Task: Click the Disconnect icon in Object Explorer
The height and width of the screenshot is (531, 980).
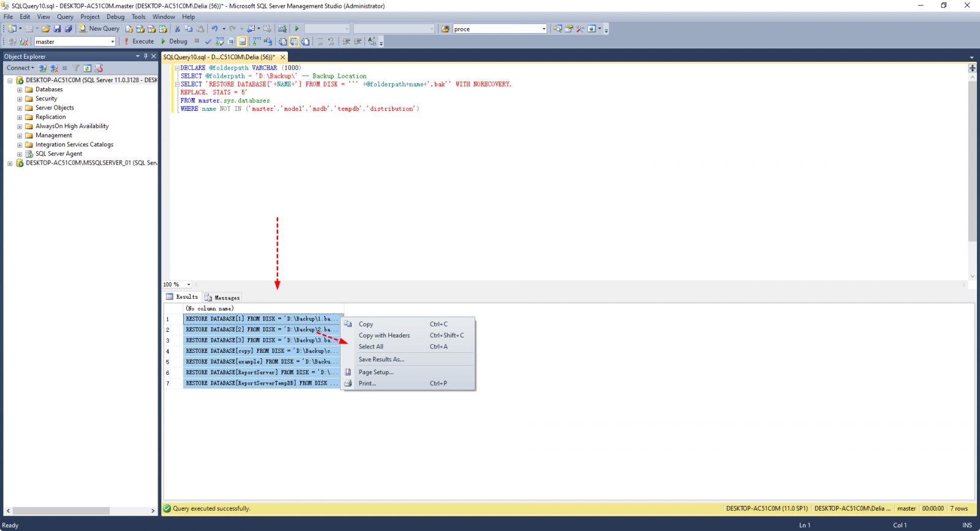Action: tap(54, 68)
